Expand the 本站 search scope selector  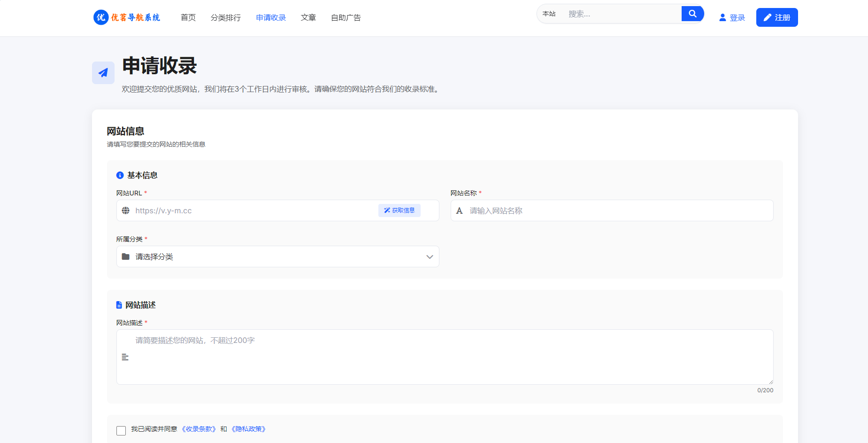(549, 14)
